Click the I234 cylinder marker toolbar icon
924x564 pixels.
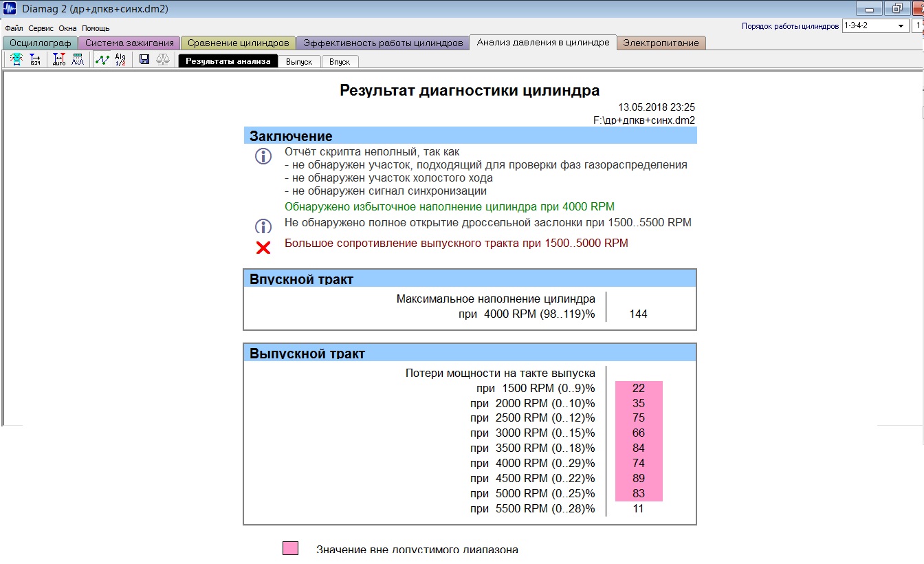[35, 61]
